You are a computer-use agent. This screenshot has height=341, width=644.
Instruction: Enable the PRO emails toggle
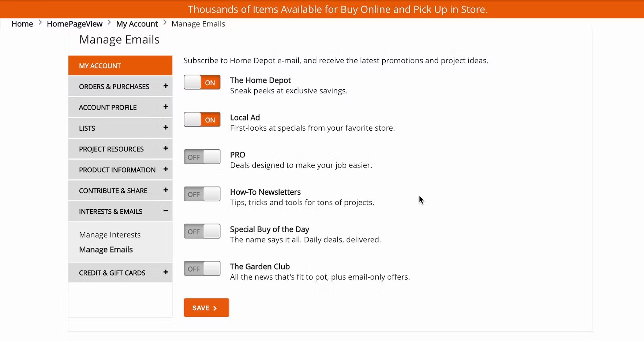tap(202, 157)
